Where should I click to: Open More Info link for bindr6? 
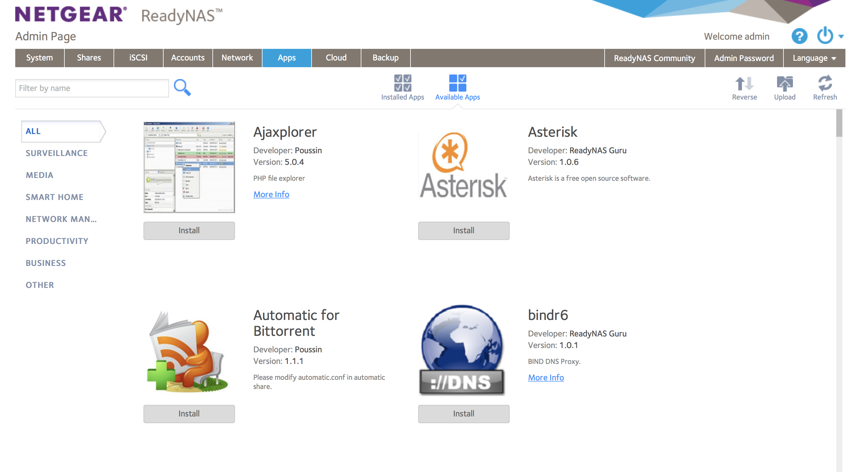pos(545,377)
